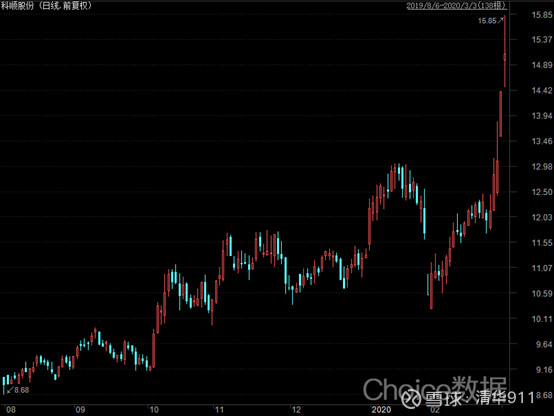Select the 08 month marker on the time axis
This screenshot has width=554, height=416.
pos(11,410)
